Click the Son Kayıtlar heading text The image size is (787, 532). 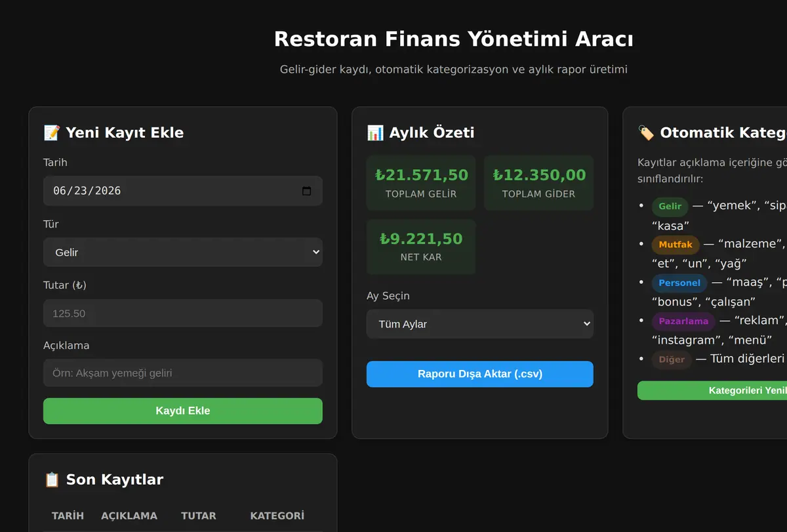coord(115,480)
